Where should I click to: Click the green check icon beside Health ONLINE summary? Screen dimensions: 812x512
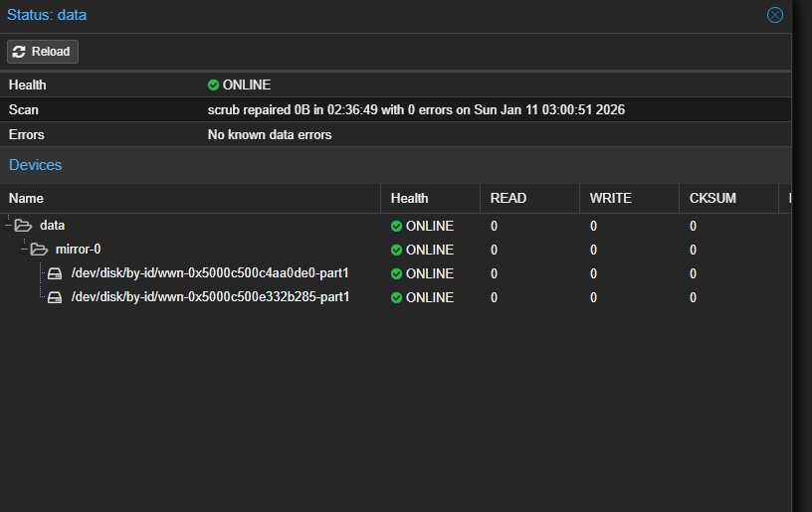coord(213,85)
